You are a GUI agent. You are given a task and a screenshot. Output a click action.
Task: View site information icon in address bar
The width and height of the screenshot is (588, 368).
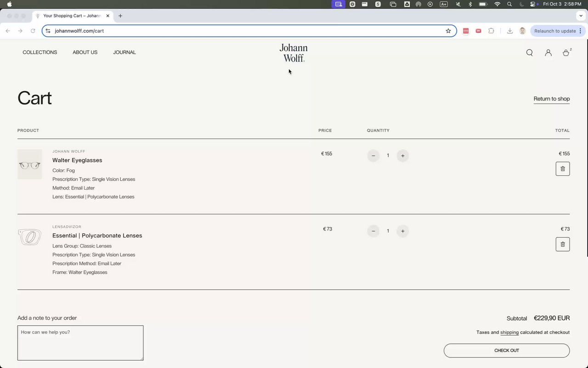48,31
